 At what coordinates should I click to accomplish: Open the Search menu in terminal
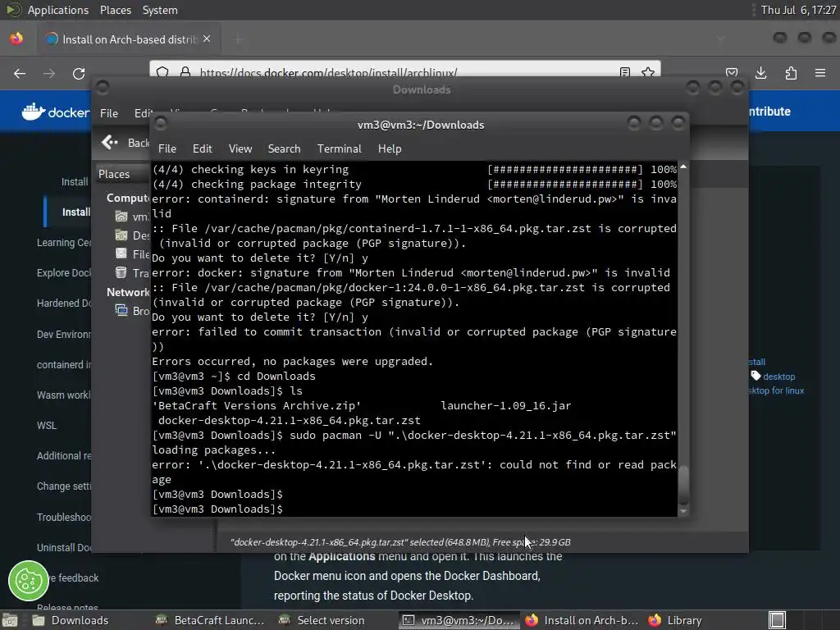[284, 148]
